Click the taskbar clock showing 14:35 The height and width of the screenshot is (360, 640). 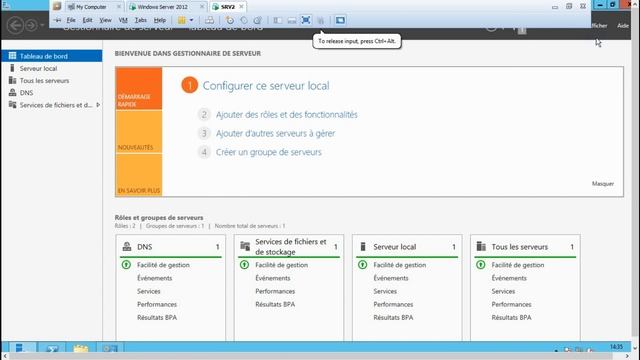click(x=616, y=347)
